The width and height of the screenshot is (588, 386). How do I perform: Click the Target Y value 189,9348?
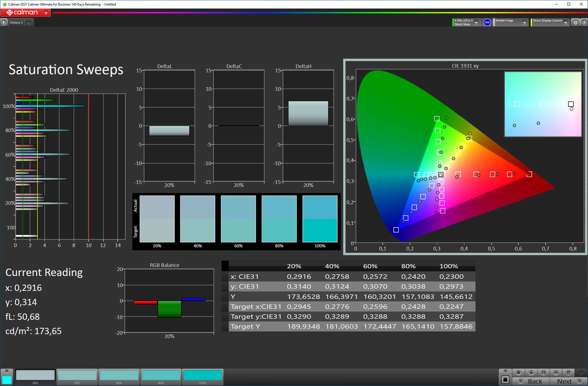[303, 326]
